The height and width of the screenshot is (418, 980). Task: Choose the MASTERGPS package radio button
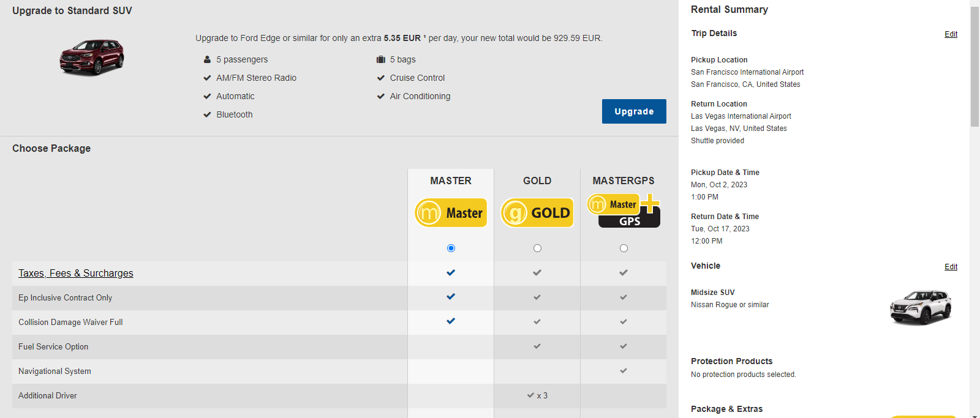coord(624,248)
